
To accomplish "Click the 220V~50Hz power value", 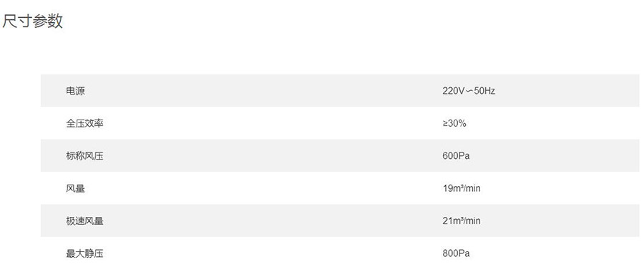I will pyautogui.click(x=469, y=91).
